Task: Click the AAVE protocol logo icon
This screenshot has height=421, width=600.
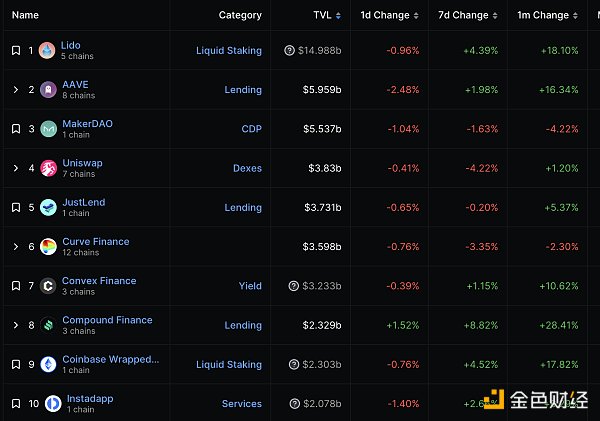Action: pos(47,90)
